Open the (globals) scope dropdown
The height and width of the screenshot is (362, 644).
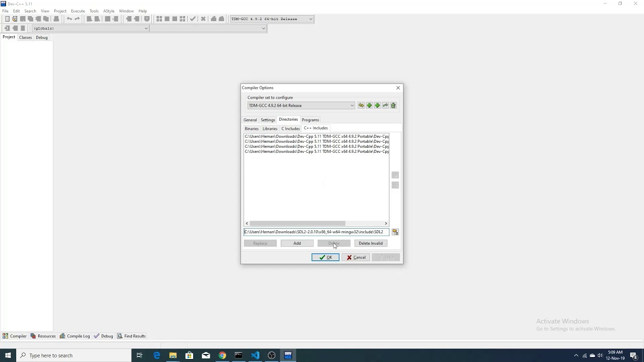[90, 28]
